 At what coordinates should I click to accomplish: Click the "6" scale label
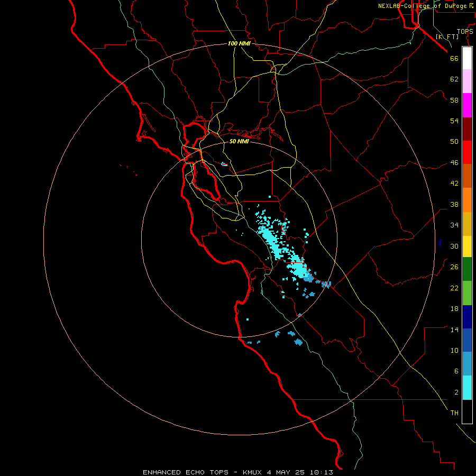click(x=456, y=371)
